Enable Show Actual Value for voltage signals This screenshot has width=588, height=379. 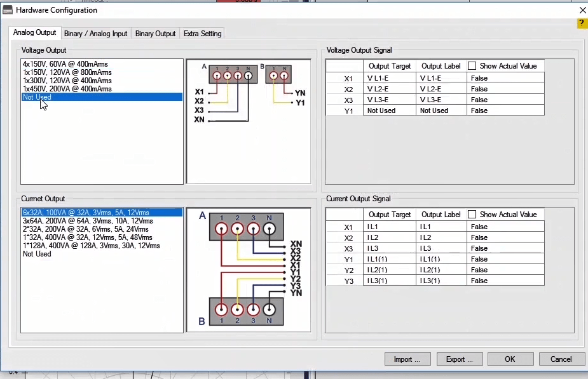pos(472,66)
